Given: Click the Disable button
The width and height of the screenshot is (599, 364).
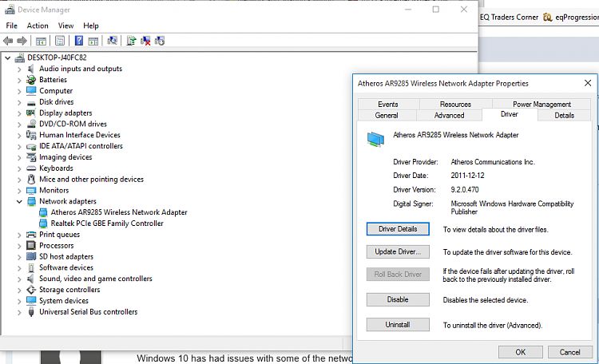Looking at the screenshot, I should 398,299.
